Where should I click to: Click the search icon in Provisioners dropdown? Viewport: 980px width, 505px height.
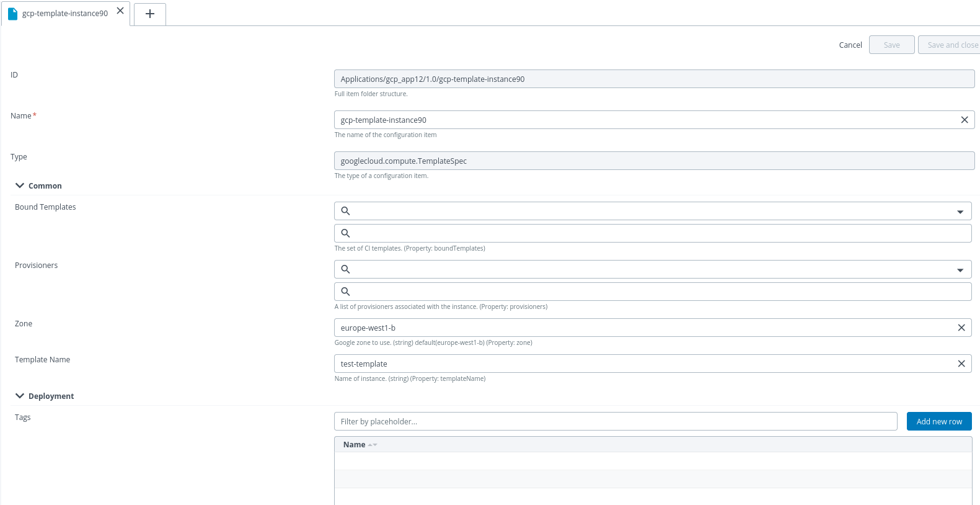point(346,269)
